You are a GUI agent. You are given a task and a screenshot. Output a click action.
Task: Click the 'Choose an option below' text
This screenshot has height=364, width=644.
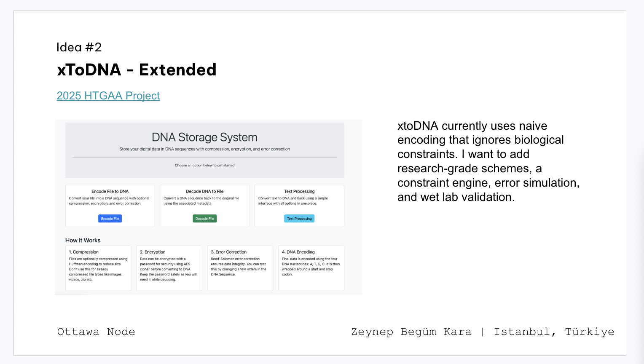point(205,165)
